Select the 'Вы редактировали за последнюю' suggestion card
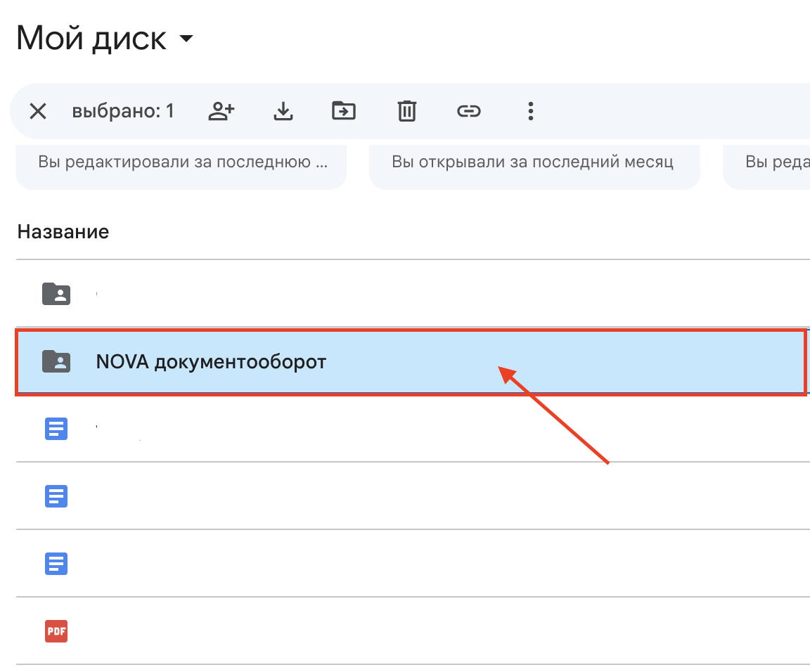This screenshot has width=810, height=672. 181,167
